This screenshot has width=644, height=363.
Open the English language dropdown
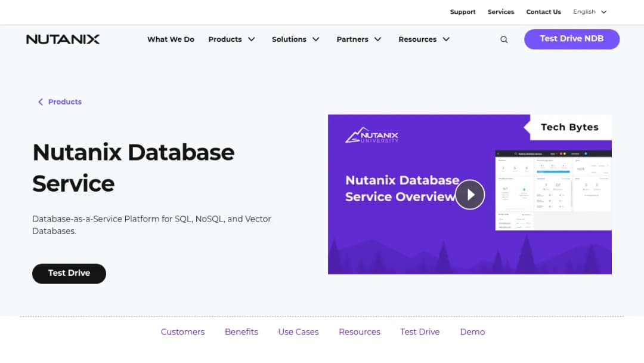coord(590,12)
